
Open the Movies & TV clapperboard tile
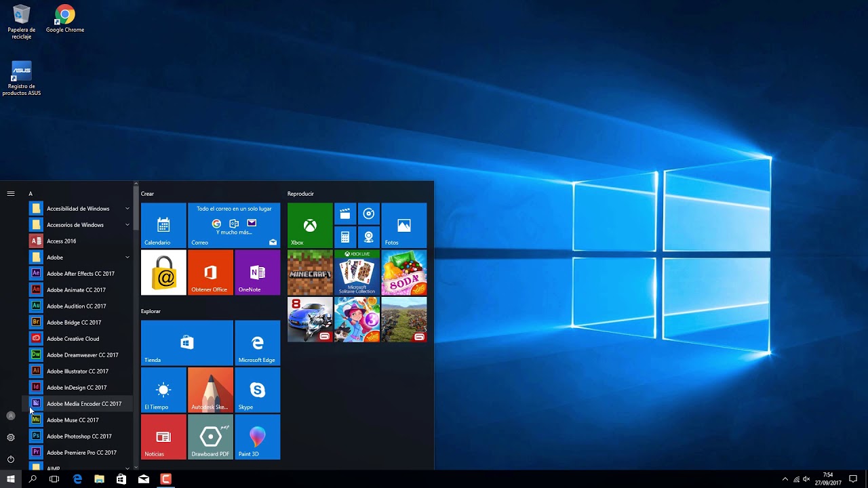click(x=344, y=213)
